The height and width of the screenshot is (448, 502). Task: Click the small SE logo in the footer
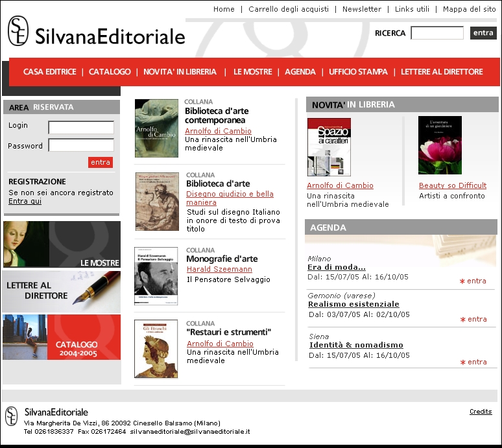[12, 416]
